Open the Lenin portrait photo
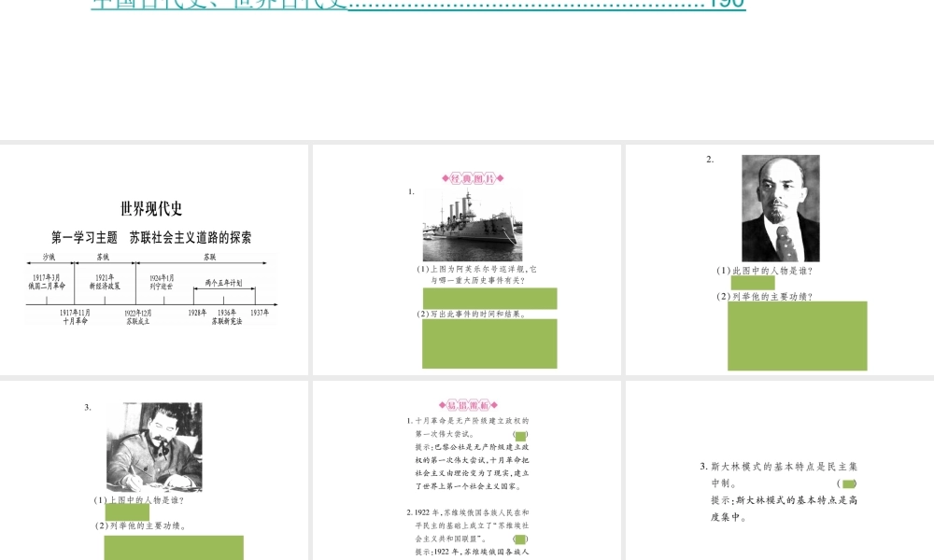This screenshot has height=560, width=934. pos(780,208)
